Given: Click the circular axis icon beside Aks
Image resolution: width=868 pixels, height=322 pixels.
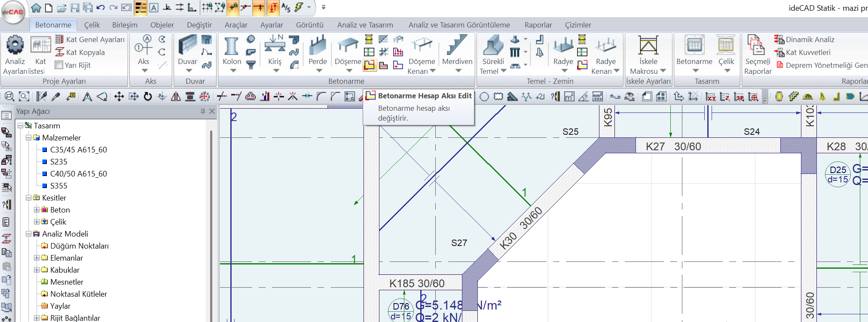Looking at the screenshot, I should click(162, 39).
